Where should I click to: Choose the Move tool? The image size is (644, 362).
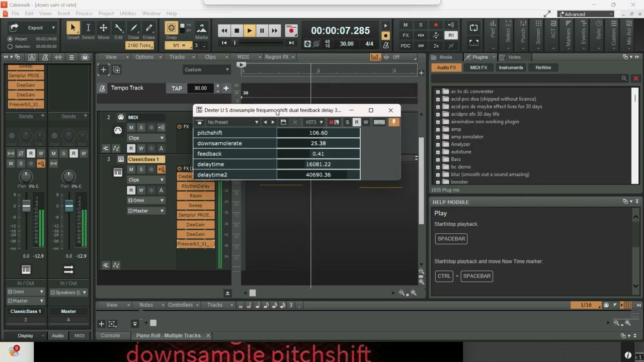[103, 29]
